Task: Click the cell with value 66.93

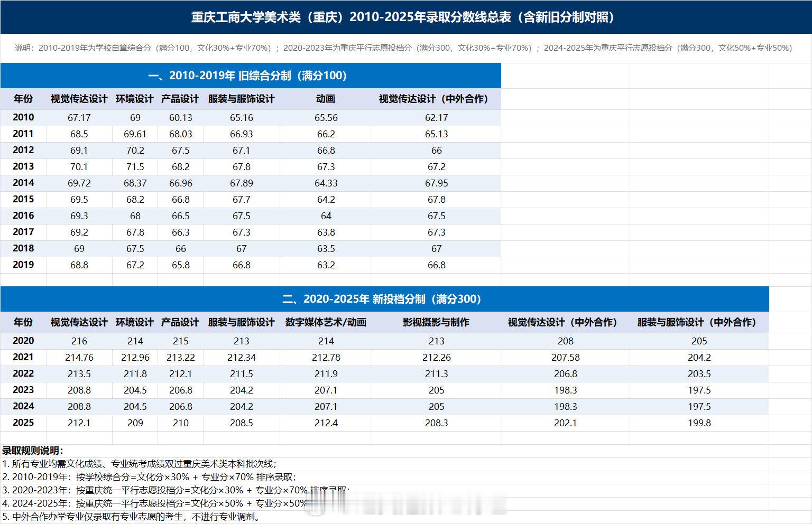Action: [x=242, y=134]
